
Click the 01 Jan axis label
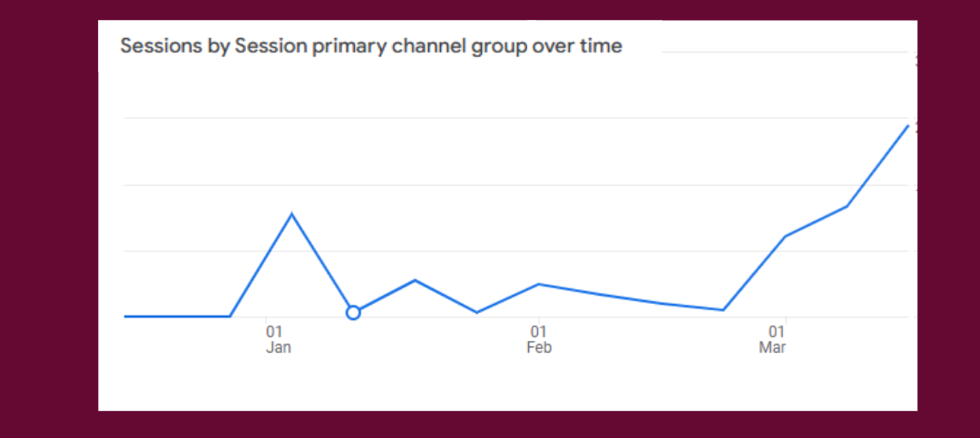pos(276,339)
